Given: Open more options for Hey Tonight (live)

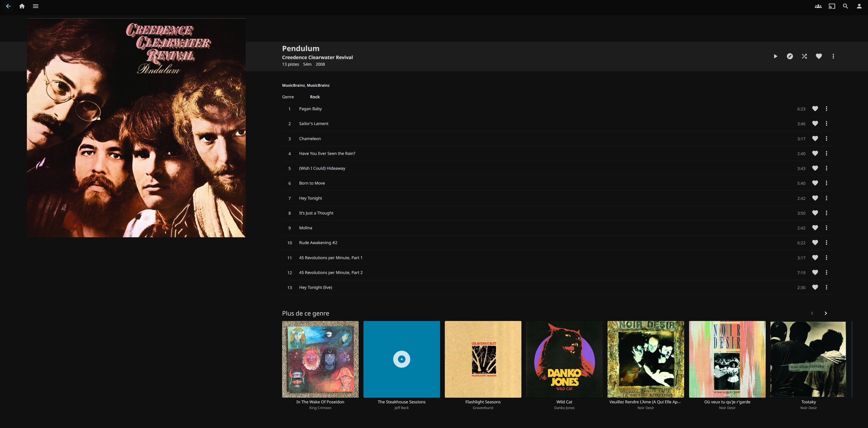Looking at the screenshot, I should [827, 287].
